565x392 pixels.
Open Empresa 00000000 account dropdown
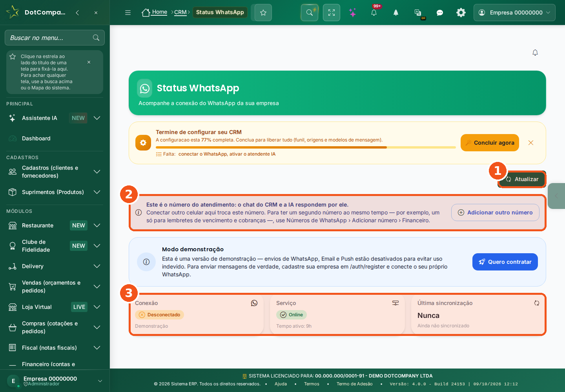514,13
